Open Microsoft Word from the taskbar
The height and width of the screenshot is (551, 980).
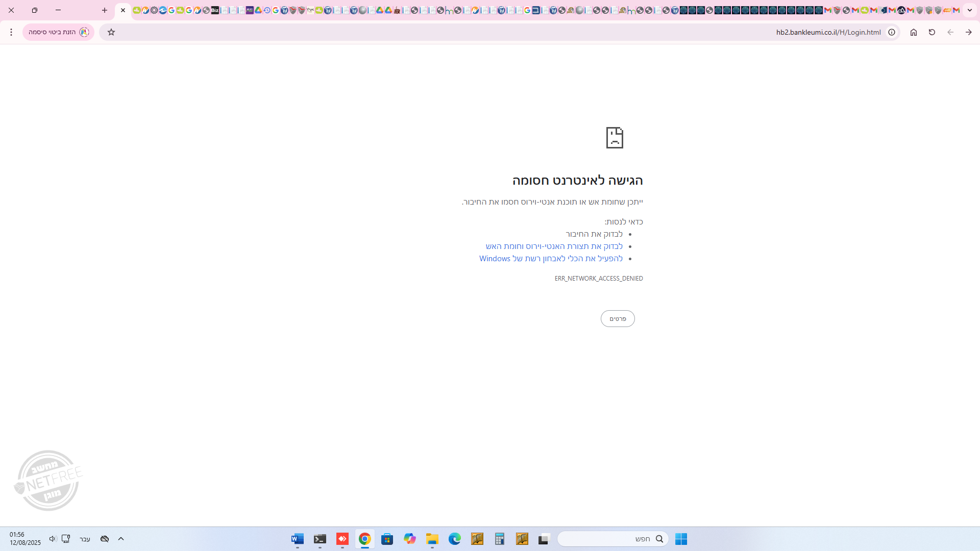[x=298, y=539]
